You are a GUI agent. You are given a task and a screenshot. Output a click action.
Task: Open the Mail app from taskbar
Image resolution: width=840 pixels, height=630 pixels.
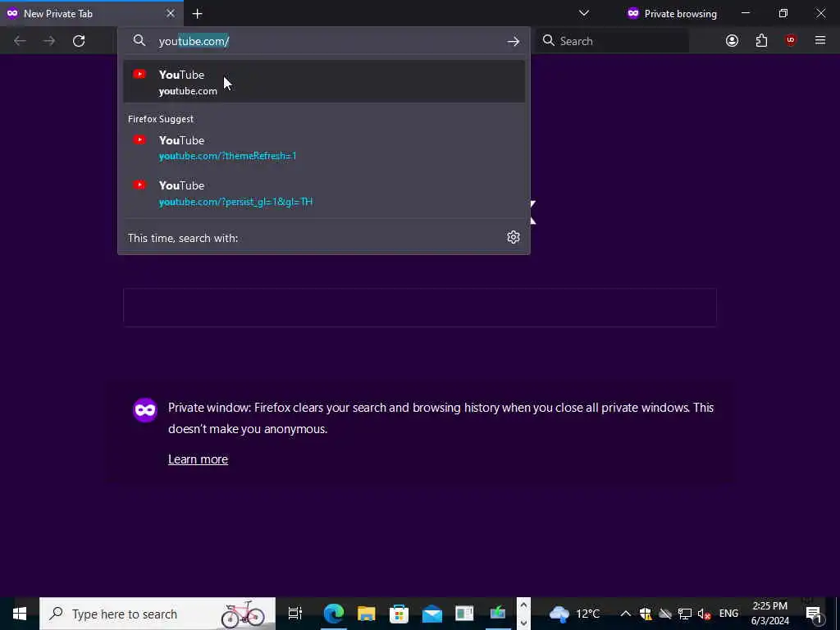tap(431, 614)
